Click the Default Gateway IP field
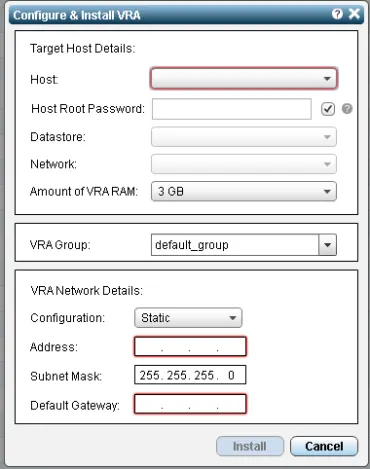Screen dimensions: 370x469 [190, 404]
